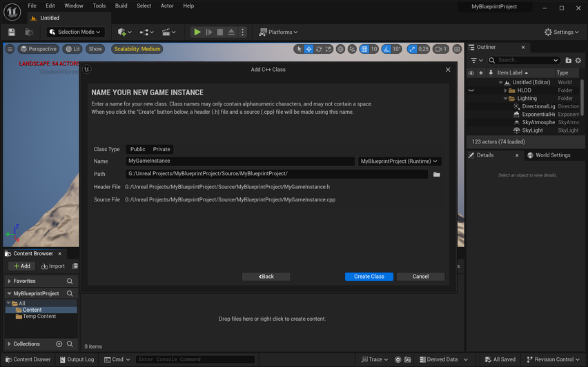Image resolution: width=588 pixels, height=367 pixels.
Task: Browse for path with folder icon
Action: coord(436,175)
